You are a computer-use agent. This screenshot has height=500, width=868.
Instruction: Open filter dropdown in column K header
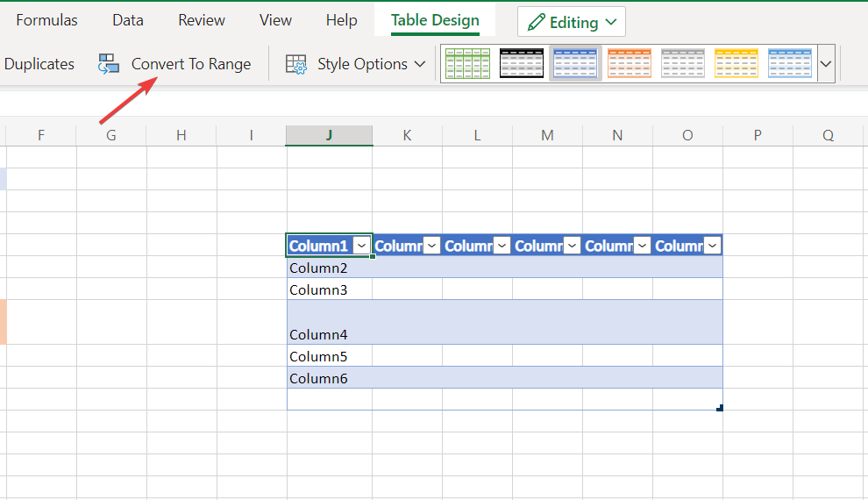(x=431, y=246)
